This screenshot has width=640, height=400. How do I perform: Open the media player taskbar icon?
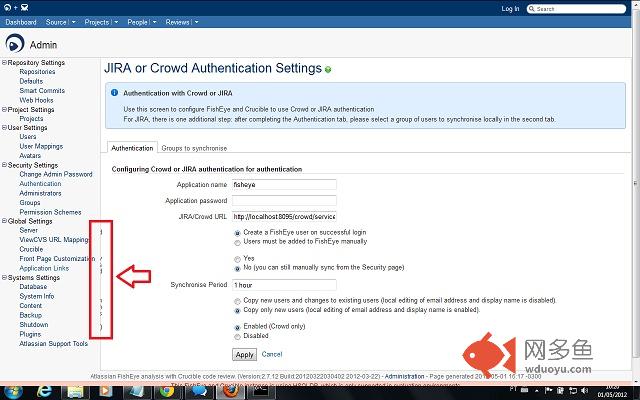105,392
